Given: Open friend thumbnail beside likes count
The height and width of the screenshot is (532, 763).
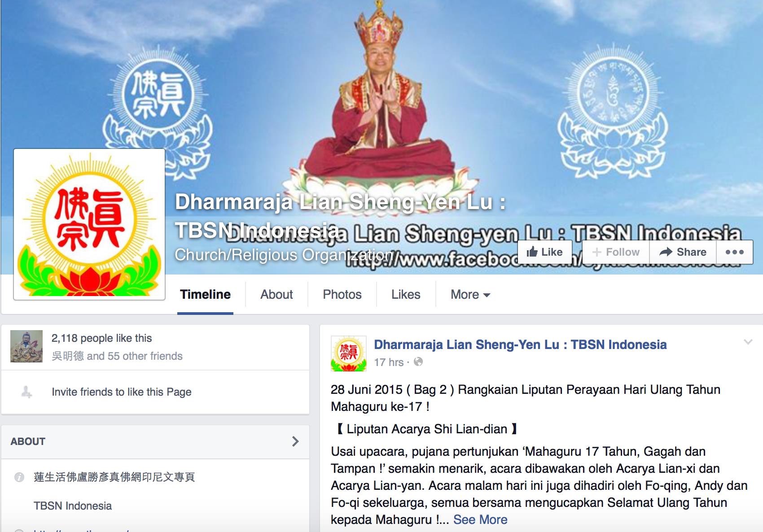Looking at the screenshot, I should [x=26, y=346].
